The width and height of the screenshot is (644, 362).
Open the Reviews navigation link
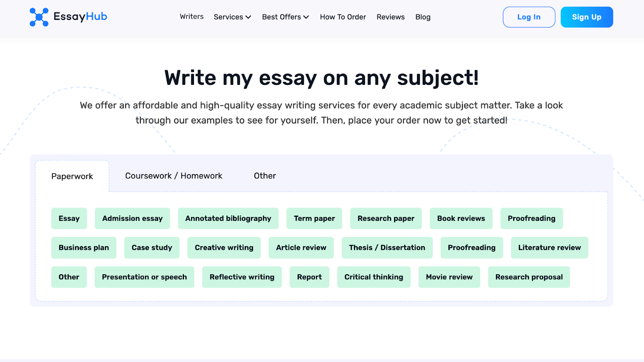point(390,17)
